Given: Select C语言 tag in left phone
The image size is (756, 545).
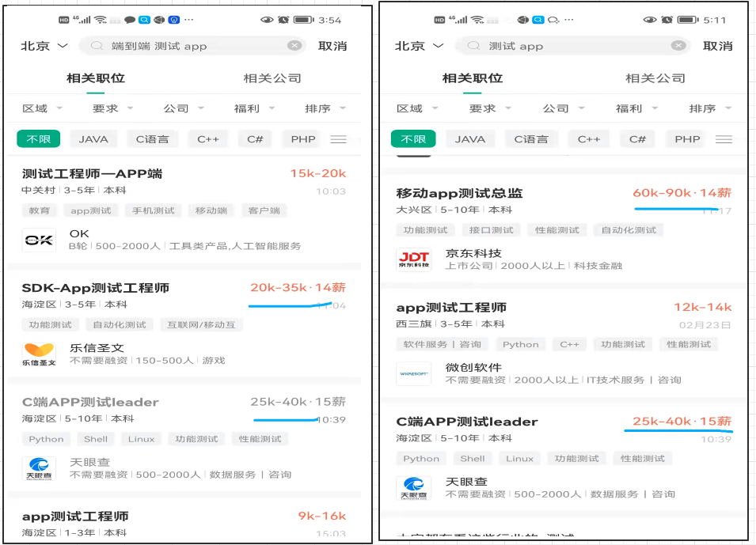Looking at the screenshot, I should click(152, 139).
